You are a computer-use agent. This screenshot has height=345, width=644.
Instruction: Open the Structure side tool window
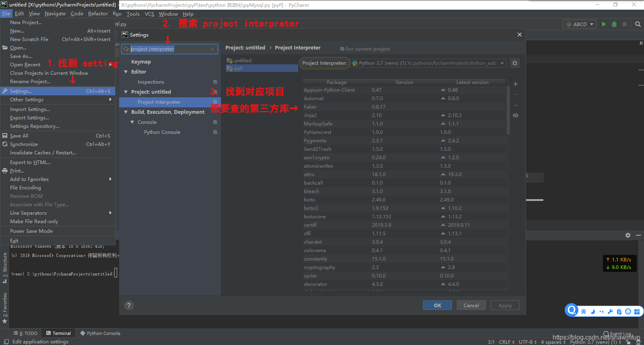tap(5, 267)
